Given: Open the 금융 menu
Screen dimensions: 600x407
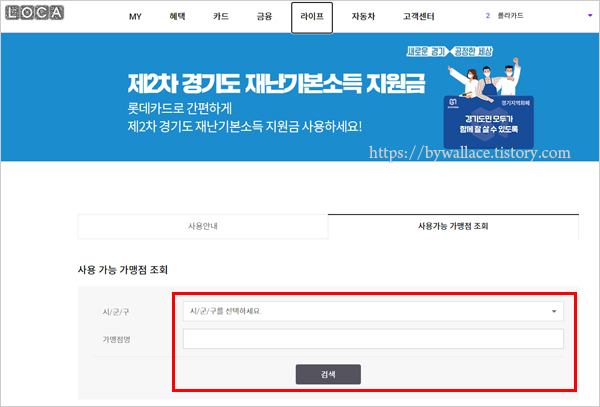Looking at the screenshot, I should (264, 16).
